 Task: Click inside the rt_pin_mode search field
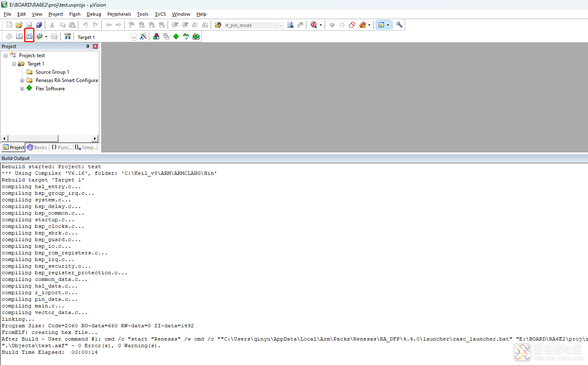[x=251, y=25]
